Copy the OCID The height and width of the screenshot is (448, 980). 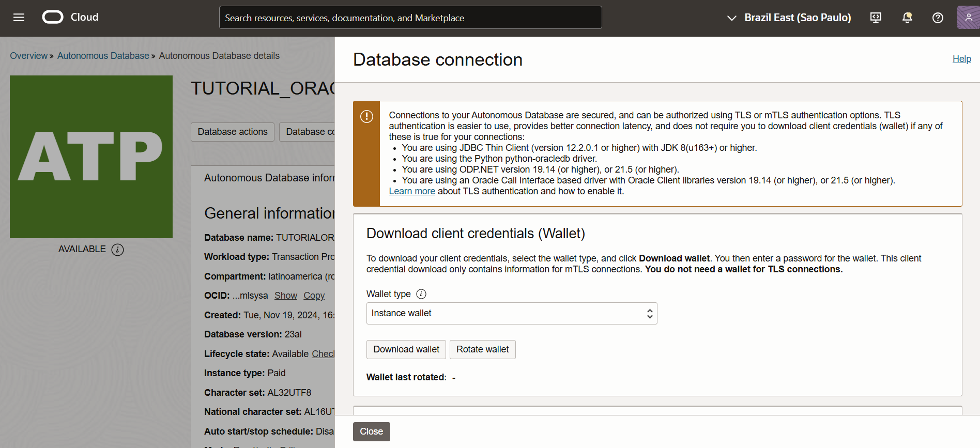314,296
